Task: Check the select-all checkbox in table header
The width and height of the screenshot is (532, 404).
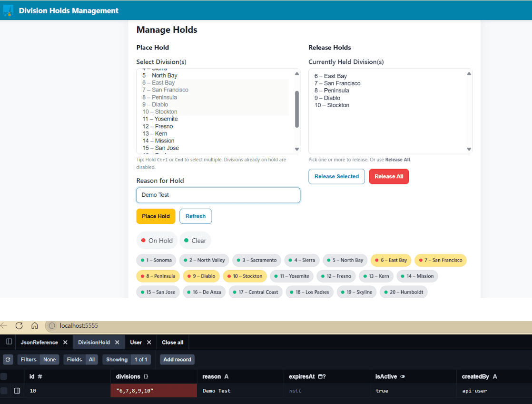Action: click(x=4, y=376)
